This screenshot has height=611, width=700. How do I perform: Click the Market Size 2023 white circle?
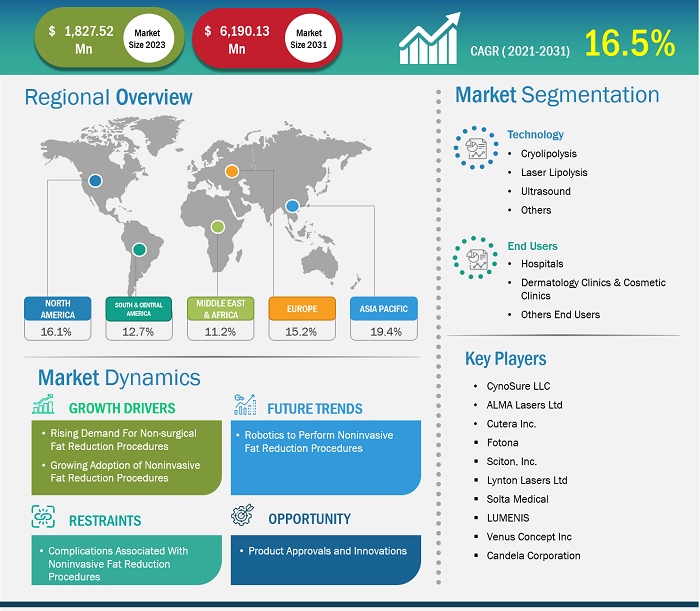[x=148, y=39]
